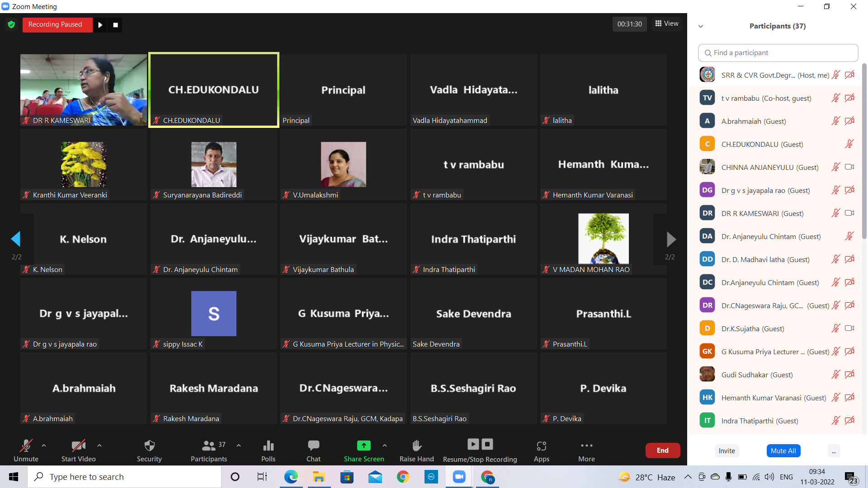Resume recording with the play icon
The width and height of the screenshot is (868, 488).
pyautogui.click(x=100, y=25)
